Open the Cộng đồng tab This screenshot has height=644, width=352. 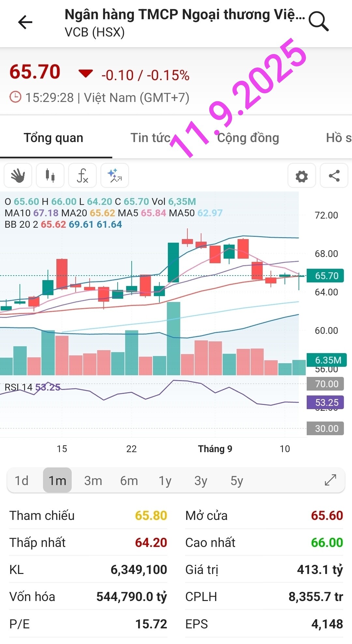(x=248, y=138)
